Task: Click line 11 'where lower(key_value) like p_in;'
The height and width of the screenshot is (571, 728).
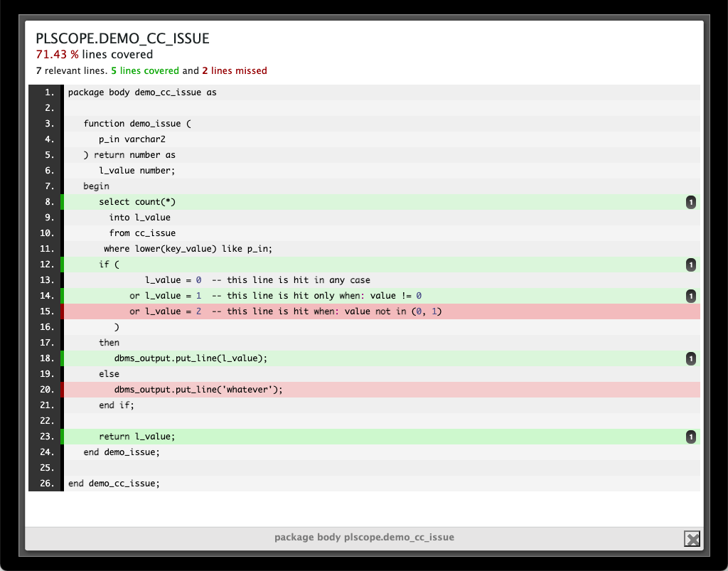Action: click(x=188, y=249)
